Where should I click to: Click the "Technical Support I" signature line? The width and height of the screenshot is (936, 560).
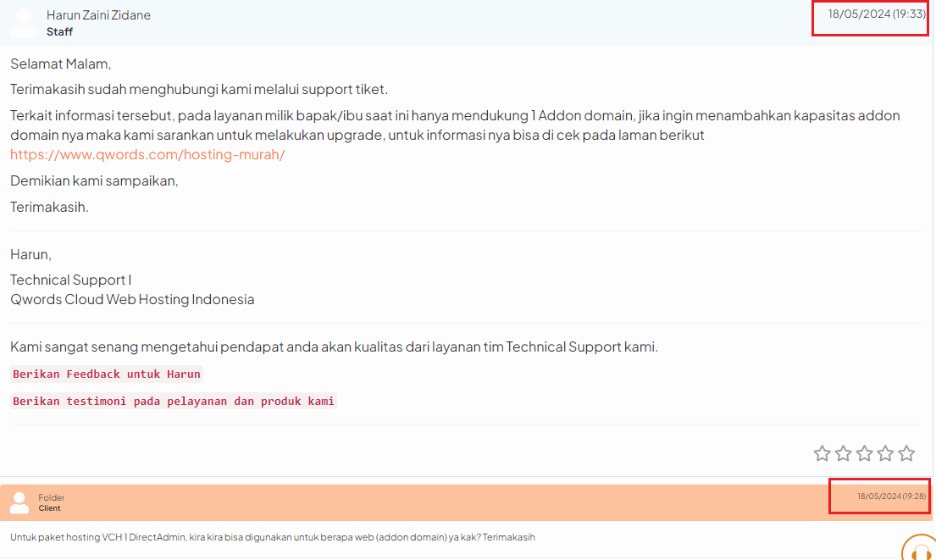point(71,280)
